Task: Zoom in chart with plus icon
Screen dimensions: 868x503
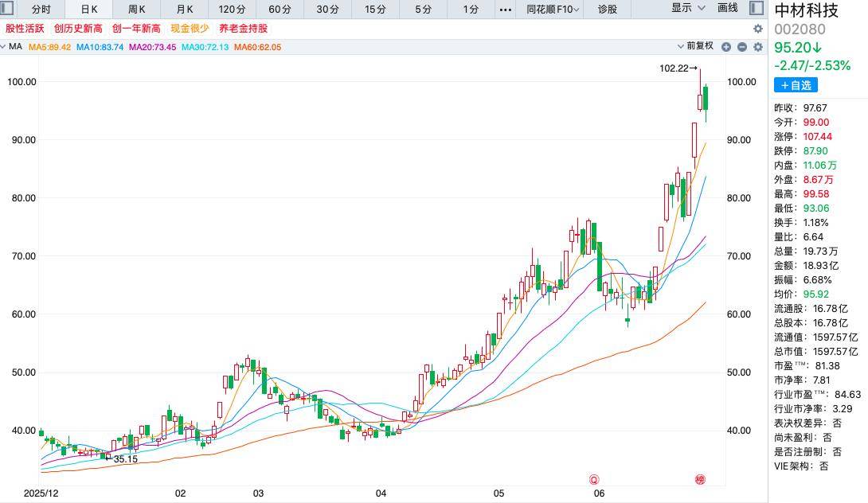Action: click(x=726, y=47)
